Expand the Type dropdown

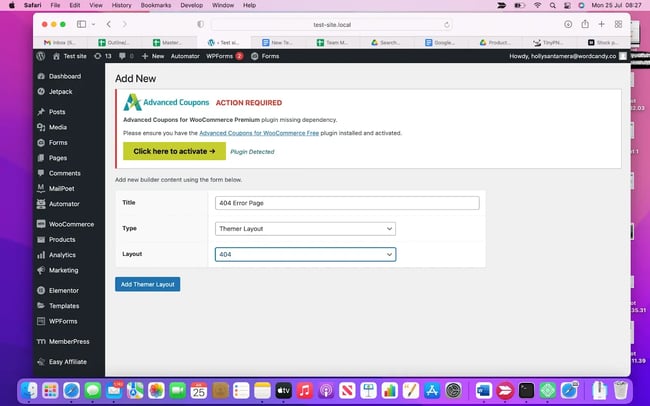305,228
